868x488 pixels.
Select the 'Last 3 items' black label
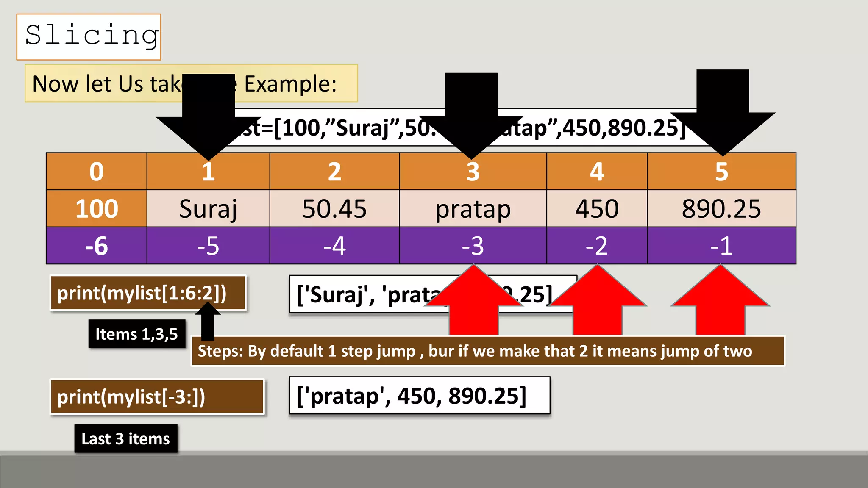click(x=126, y=438)
